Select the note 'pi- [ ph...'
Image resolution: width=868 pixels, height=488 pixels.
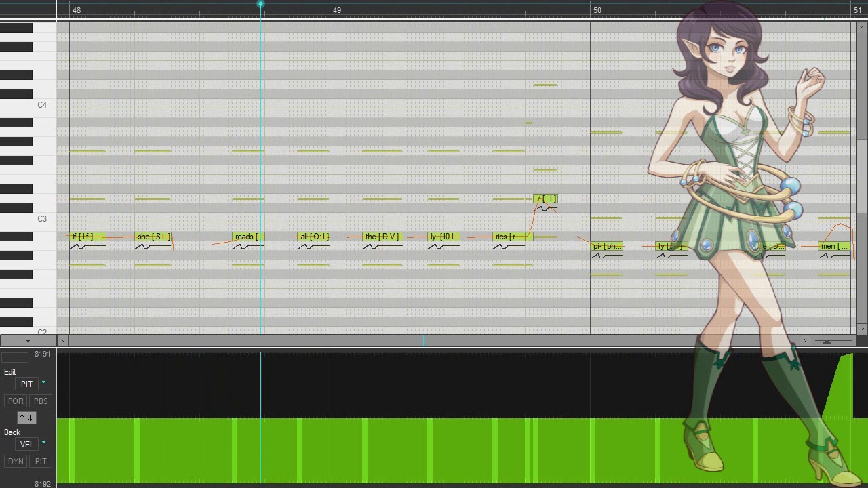tap(606, 246)
